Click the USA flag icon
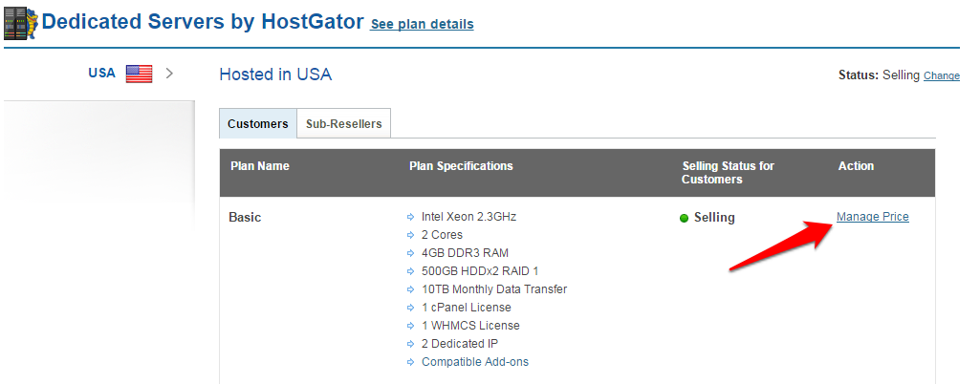This screenshot has height=384, width=980. 139,74
